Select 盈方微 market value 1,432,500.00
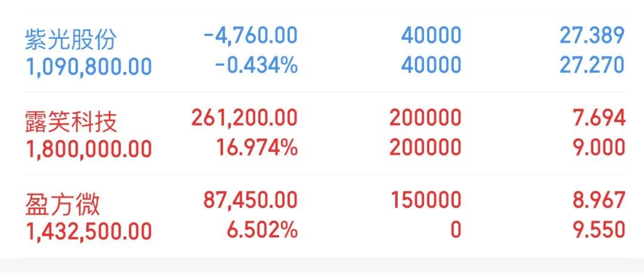 pyautogui.click(x=89, y=232)
